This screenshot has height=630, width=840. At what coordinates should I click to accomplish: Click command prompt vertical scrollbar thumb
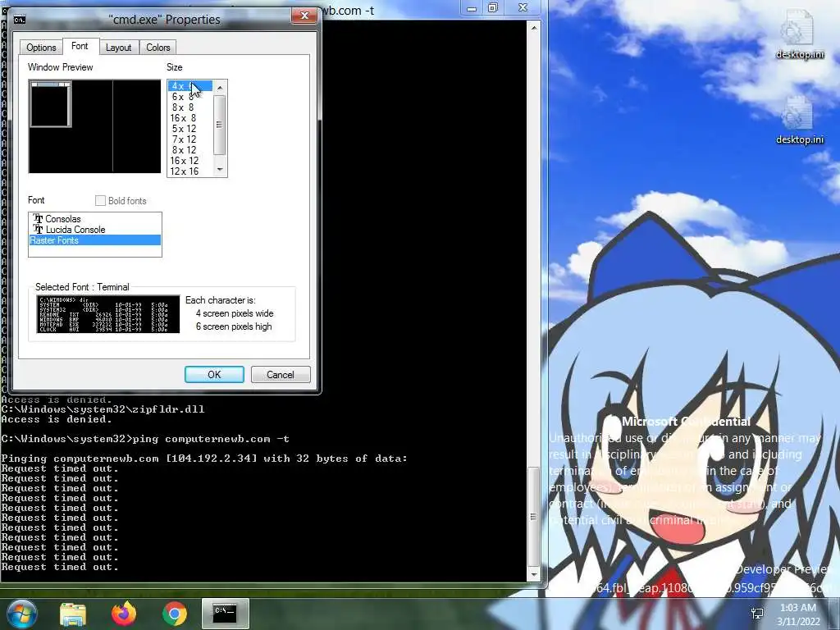(x=533, y=517)
